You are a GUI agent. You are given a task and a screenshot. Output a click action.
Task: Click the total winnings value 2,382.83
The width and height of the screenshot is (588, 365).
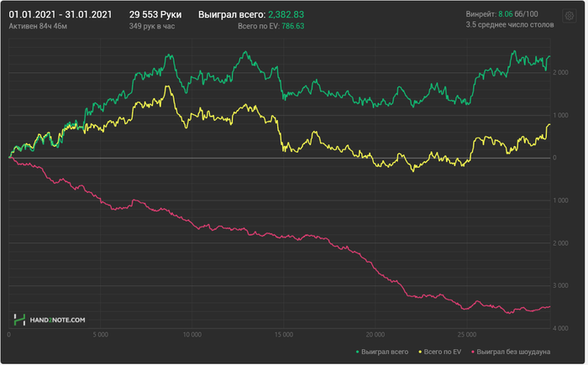(287, 14)
